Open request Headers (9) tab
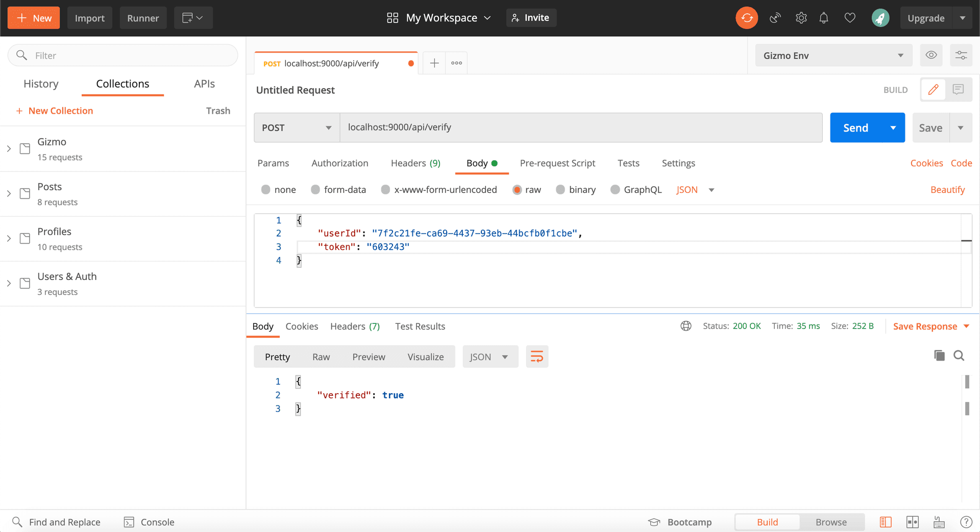980x532 pixels. (x=415, y=163)
